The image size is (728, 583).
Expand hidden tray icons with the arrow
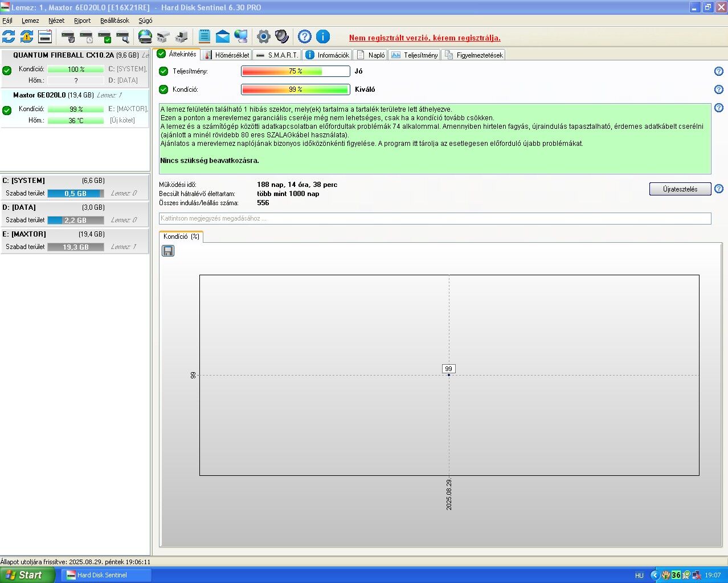click(655, 575)
